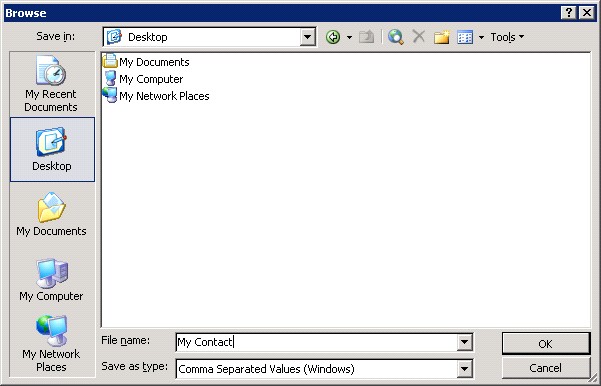Click the Back navigation arrow icon
This screenshot has height=386, width=601.
pos(333,37)
